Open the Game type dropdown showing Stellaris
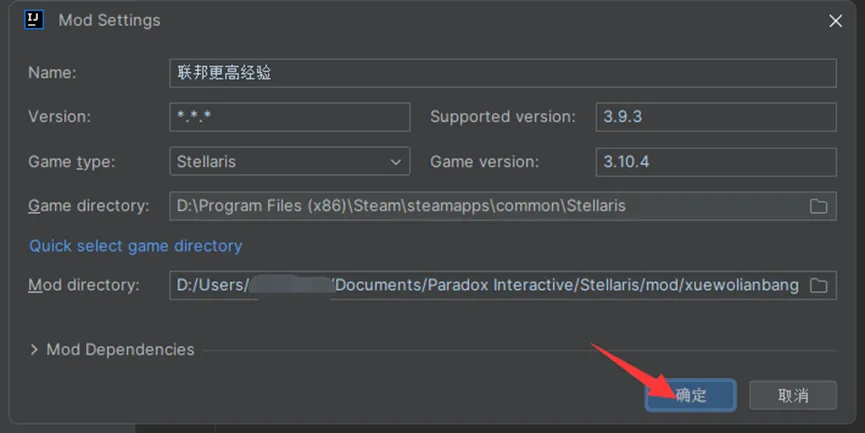The width and height of the screenshot is (865, 433). click(290, 161)
